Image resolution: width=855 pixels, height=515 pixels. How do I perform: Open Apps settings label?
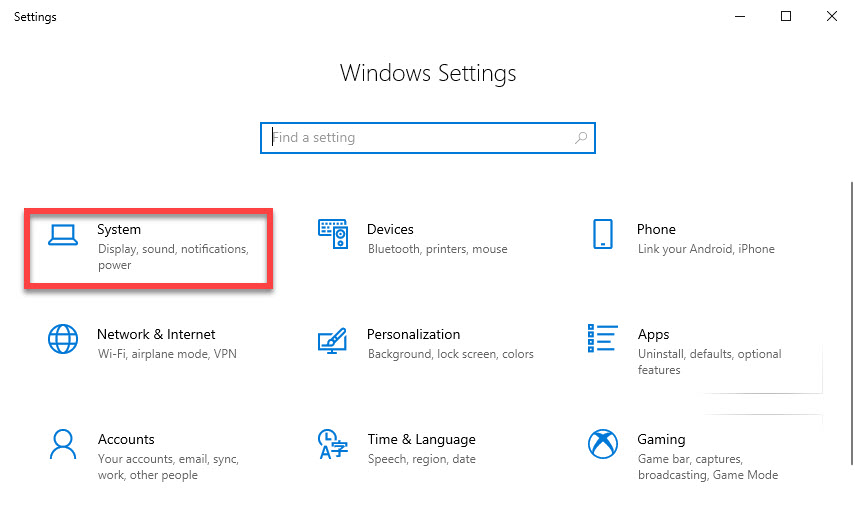tap(653, 334)
